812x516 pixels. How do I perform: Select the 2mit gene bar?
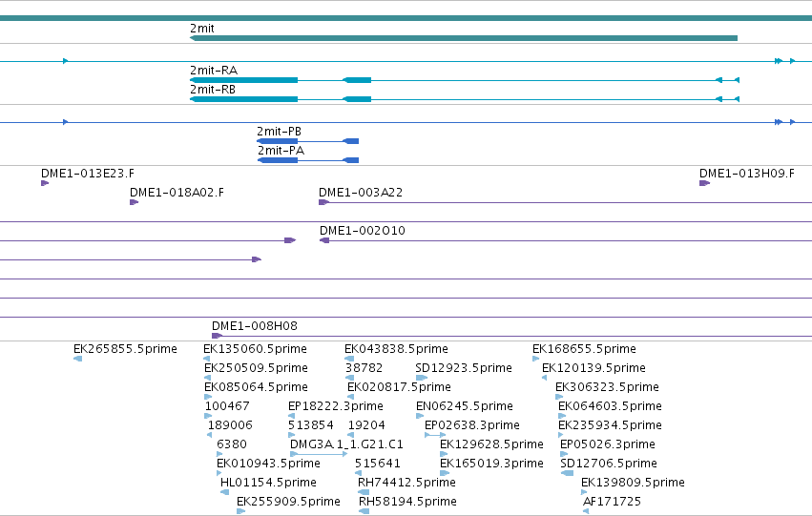click(x=464, y=38)
